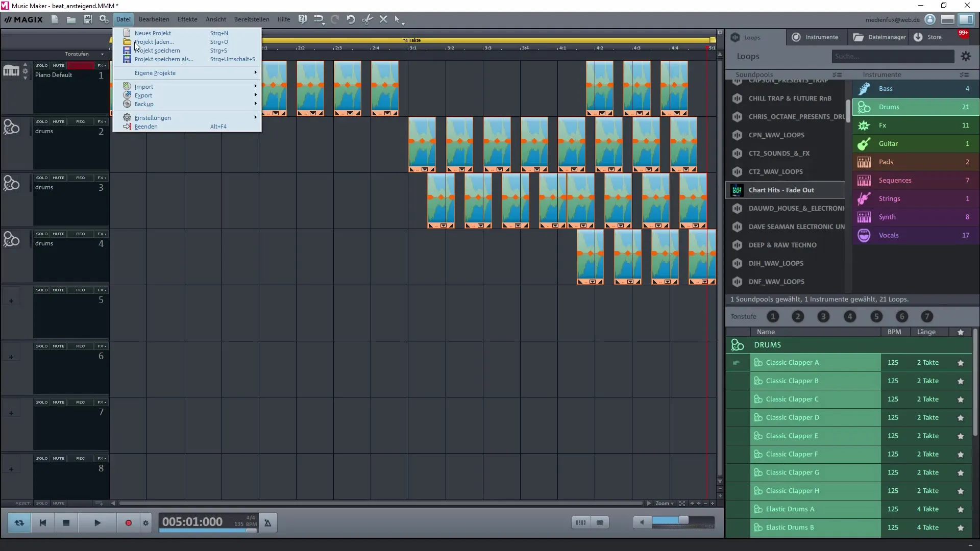Choose Beenden from the menu
The image size is (980, 551).
click(x=187, y=127)
